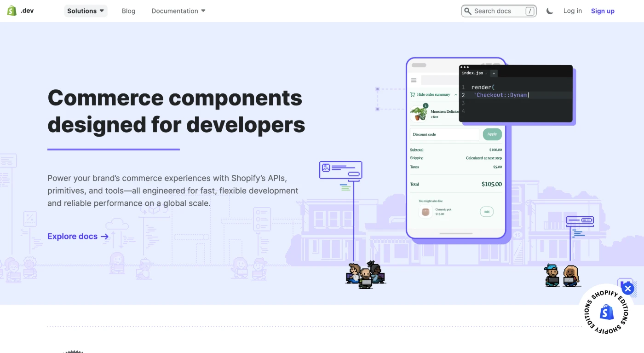This screenshot has width=644, height=353.
Task: Expand the Documentation dropdown
Action: 178,11
